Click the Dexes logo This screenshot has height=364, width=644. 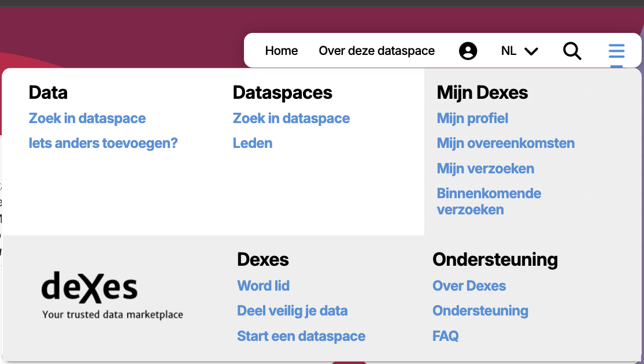click(x=112, y=295)
